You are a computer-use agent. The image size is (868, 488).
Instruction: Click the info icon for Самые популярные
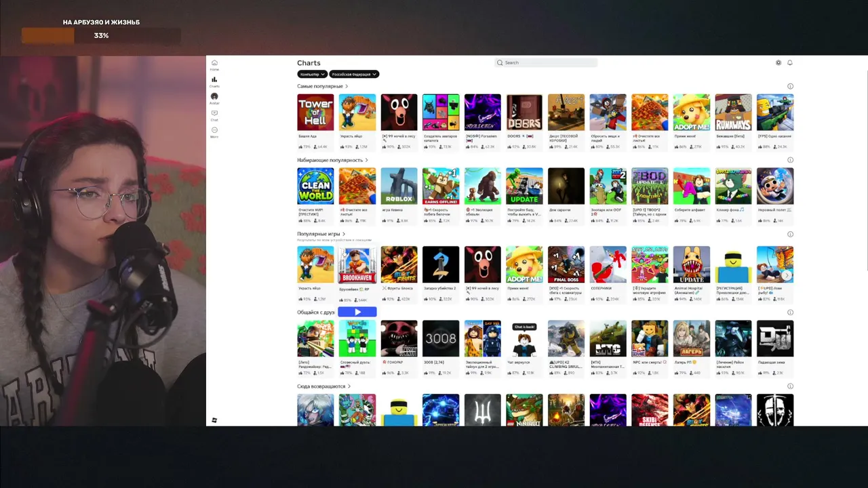[x=790, y=87]
